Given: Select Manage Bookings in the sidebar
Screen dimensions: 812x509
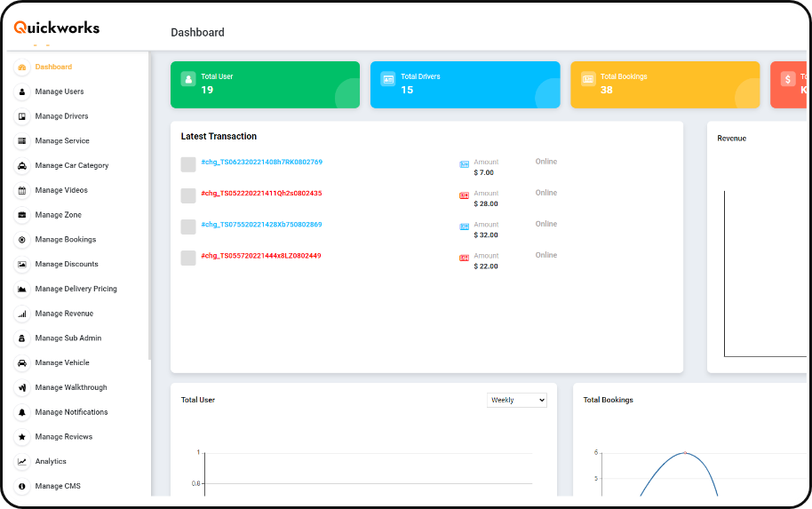Looking at the screenshot, I should pyautogui.click(x=65, y=240).
